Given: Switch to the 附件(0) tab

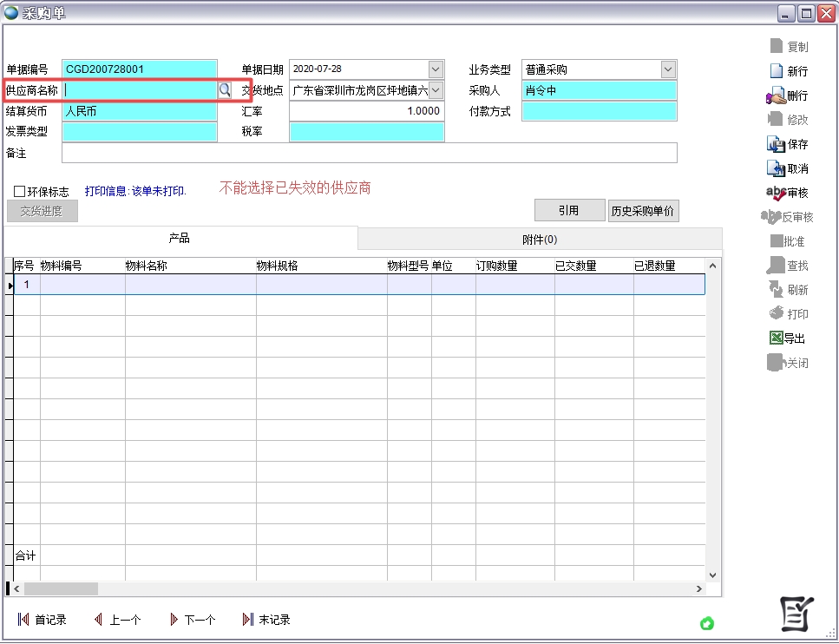Looking at the screenshot, I should (539, 239).
